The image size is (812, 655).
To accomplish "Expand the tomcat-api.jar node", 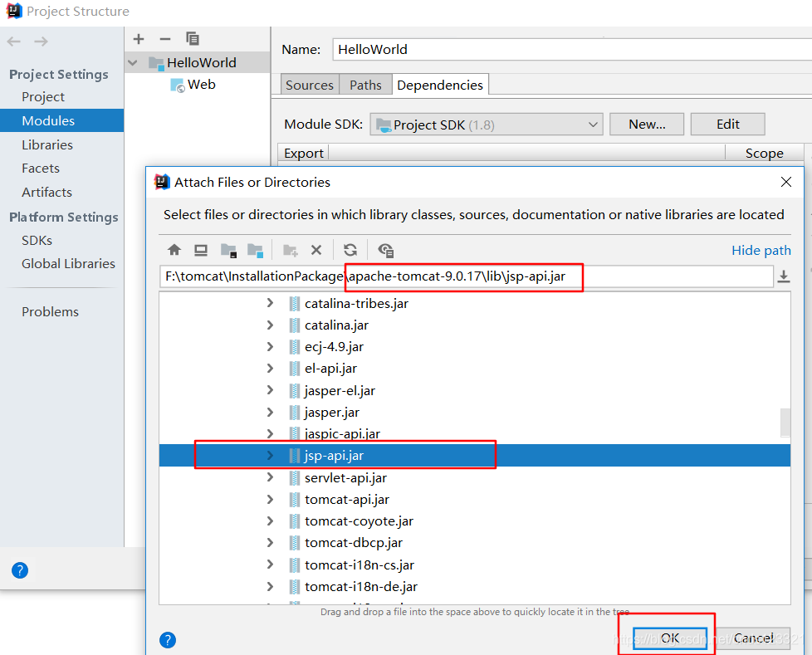I will tap(270, 499).
